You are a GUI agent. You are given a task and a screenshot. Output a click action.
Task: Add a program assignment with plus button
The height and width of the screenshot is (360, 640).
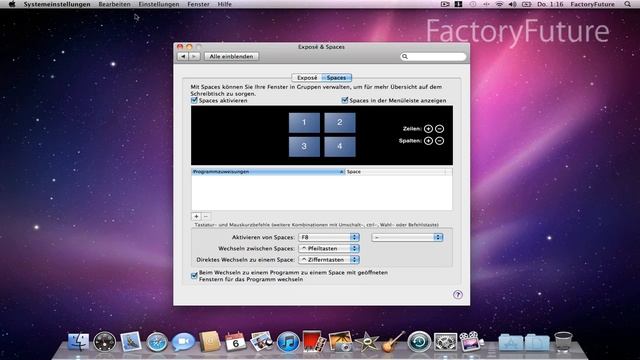[x=196, y=216]
